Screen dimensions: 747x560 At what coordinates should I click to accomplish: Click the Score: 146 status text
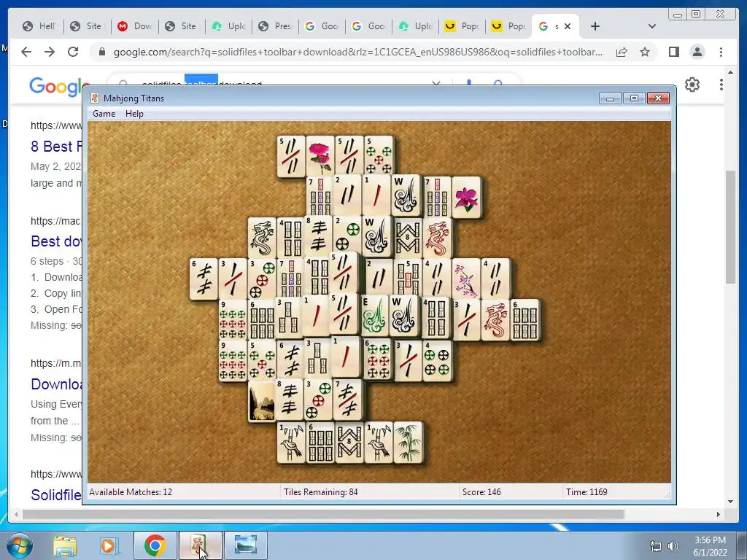481,492
